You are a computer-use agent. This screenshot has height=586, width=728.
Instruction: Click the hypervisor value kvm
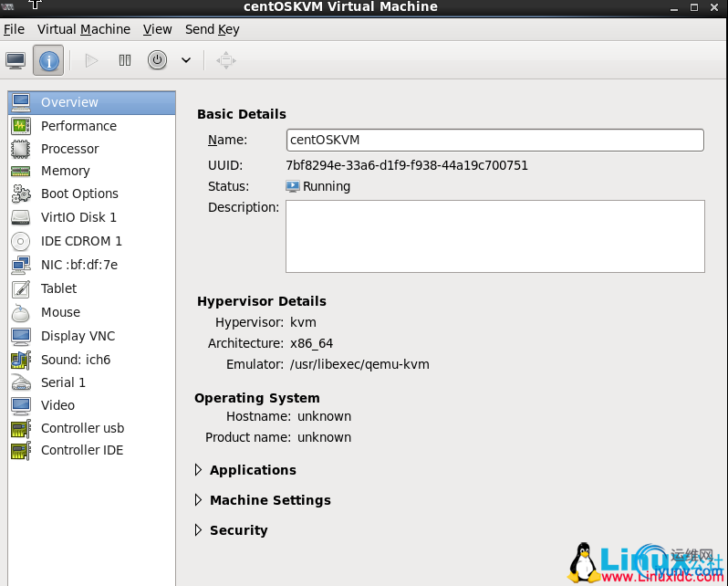click(x=303, y=322)
